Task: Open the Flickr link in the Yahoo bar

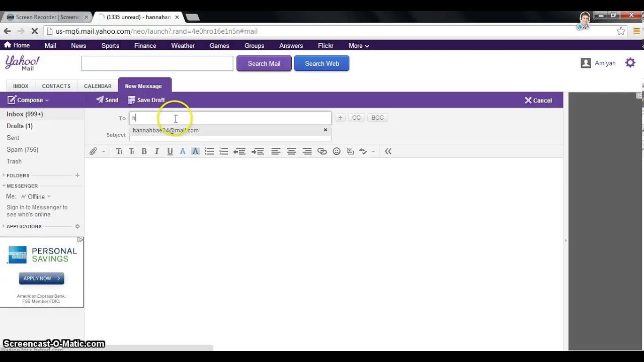Action: click(326, 46)
